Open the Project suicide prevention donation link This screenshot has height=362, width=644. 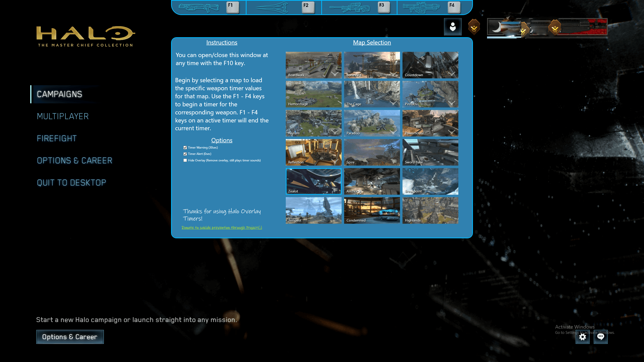pyautogui.click(x=222, y=228)
